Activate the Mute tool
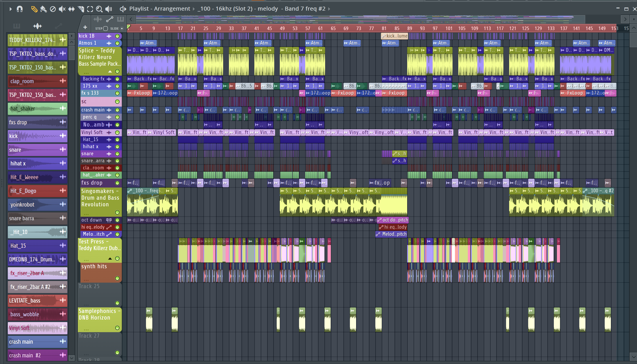The width and height of the screenshot is (637, 364). pyautogui.click(x=62, y=9)
